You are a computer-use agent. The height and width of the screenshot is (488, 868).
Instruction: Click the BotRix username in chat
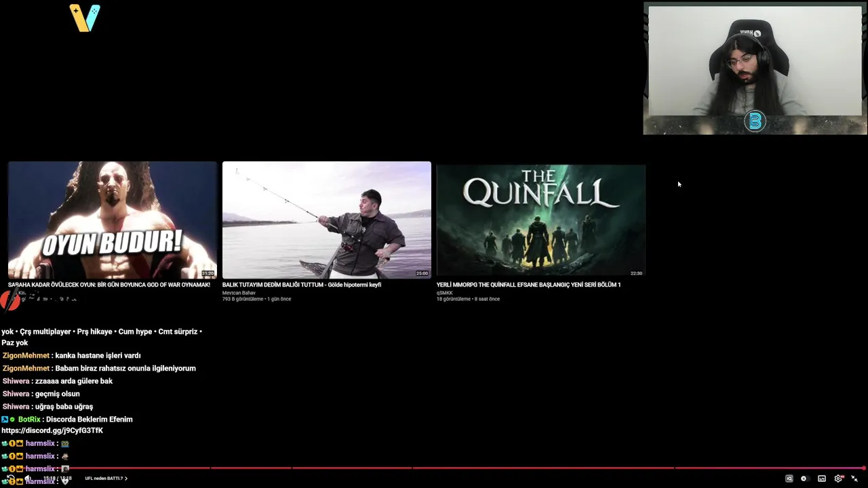[x=30, y=420]
